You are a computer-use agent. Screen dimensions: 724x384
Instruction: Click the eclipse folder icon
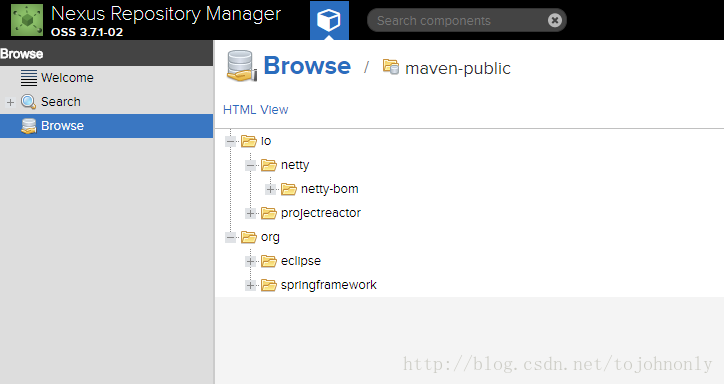[269, 261]
